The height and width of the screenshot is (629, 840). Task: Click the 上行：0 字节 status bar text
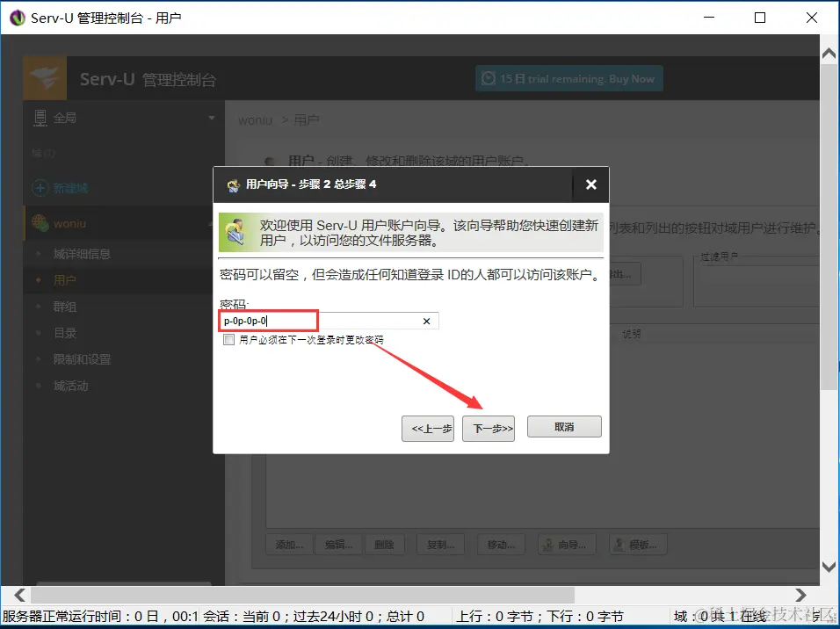pos(497,616)
